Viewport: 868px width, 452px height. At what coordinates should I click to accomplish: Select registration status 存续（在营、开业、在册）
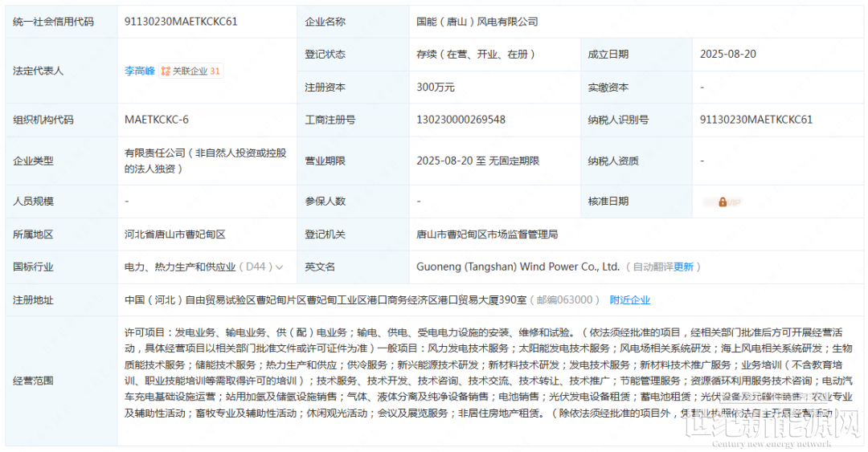coord(476,55)
